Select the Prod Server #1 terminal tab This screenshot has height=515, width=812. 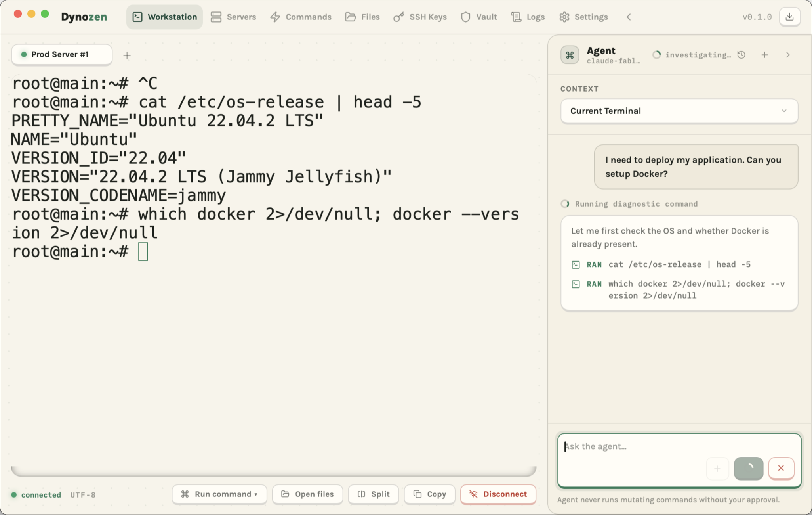tap(62, 55)
